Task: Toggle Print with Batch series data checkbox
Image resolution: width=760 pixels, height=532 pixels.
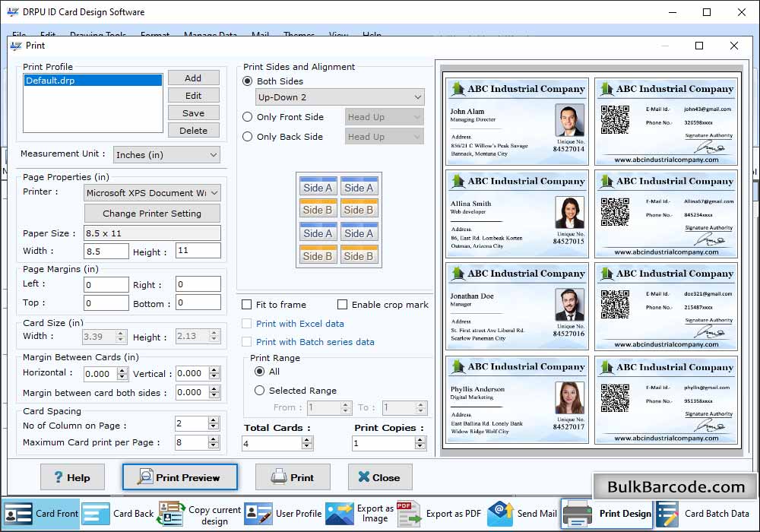Action: [247, 341]
